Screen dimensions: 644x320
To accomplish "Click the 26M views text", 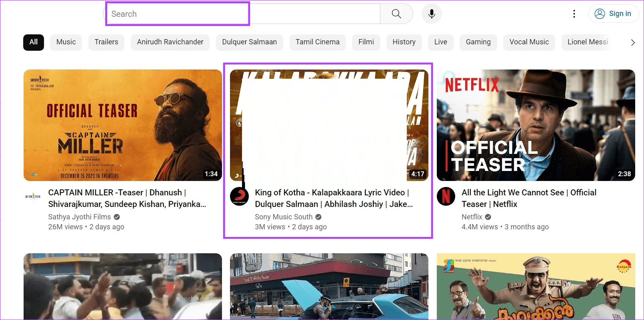I will click(x=65, y=227).
